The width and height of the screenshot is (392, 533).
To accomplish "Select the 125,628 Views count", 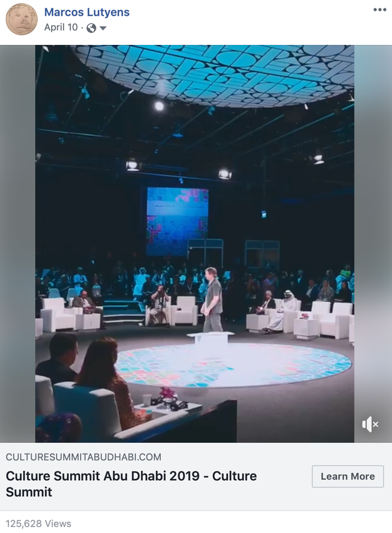I will coord(38,523).
